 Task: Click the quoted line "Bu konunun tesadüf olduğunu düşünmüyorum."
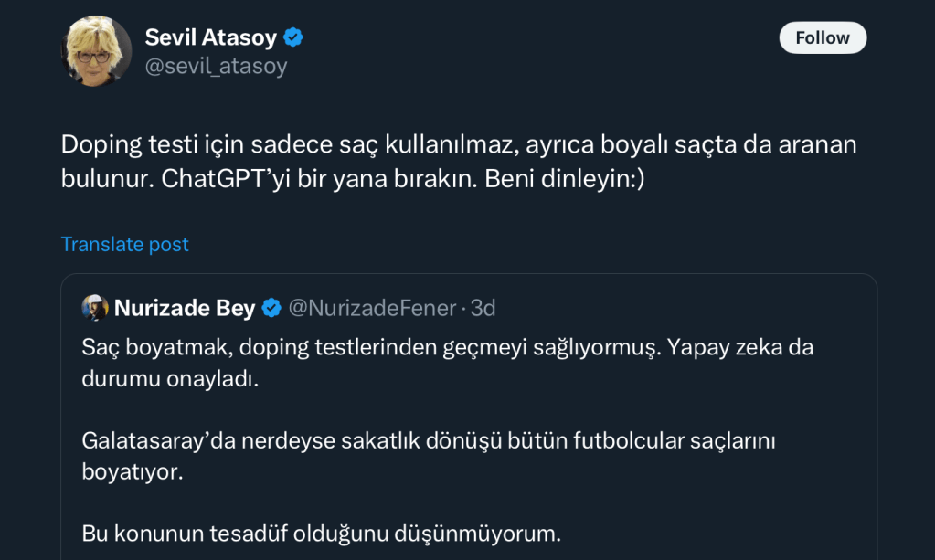coord(321,533)
